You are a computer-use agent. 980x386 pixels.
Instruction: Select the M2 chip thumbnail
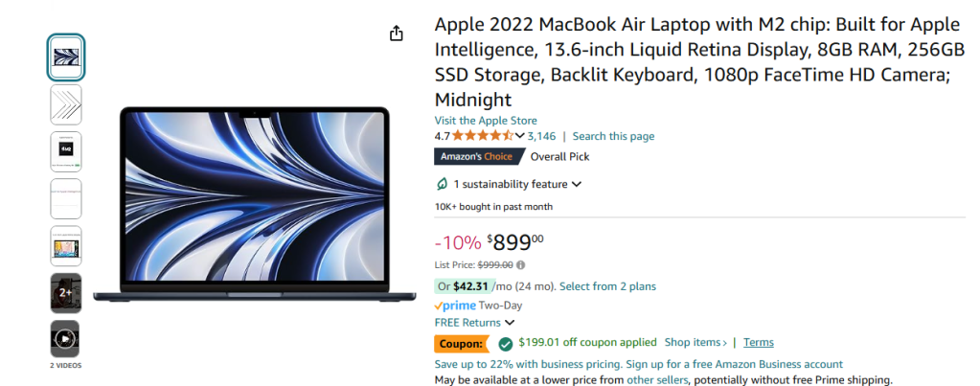tap(66, 151)
